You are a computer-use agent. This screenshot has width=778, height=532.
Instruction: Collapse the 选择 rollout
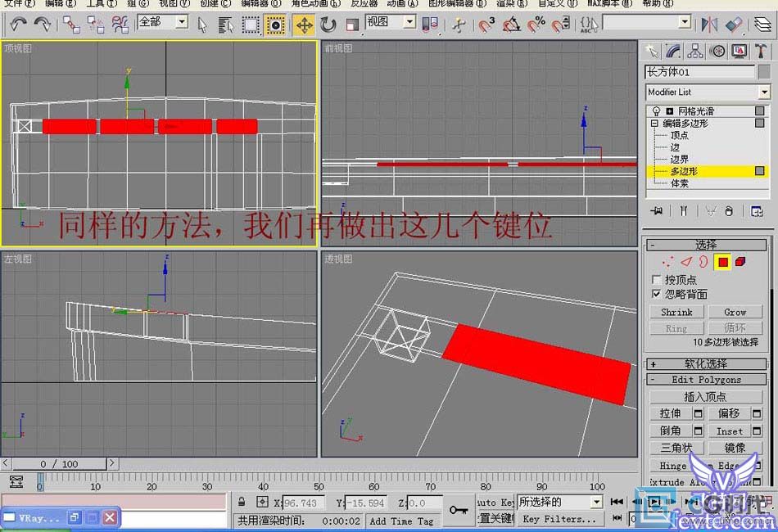[707, 245]
